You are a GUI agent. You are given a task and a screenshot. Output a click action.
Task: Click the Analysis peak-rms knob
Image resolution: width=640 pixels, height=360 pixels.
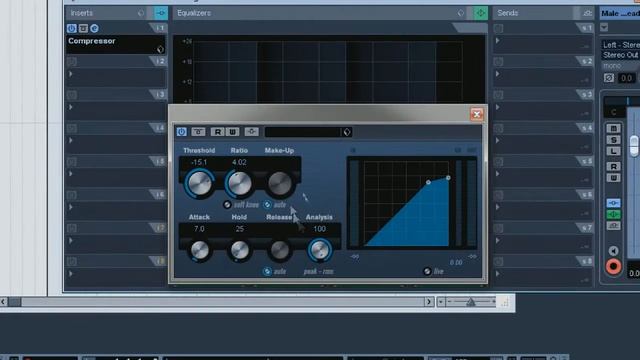[x=320, y=250]
